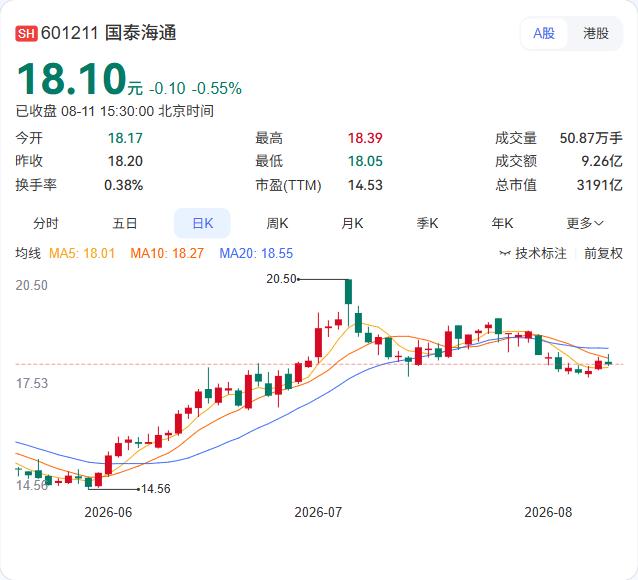Open the 前复权 adjustment option
Viewport: 638px width, 580px height.
[x=603, y=253]
